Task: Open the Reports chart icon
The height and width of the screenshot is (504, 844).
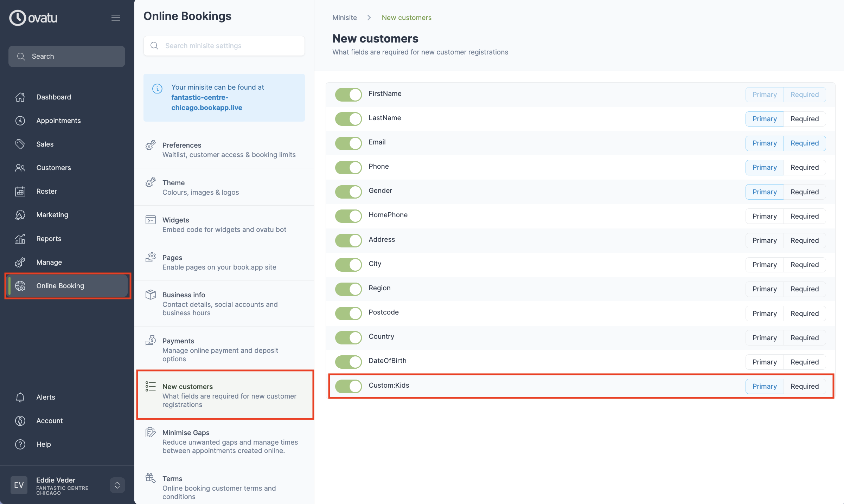Action: click(20, 239)
